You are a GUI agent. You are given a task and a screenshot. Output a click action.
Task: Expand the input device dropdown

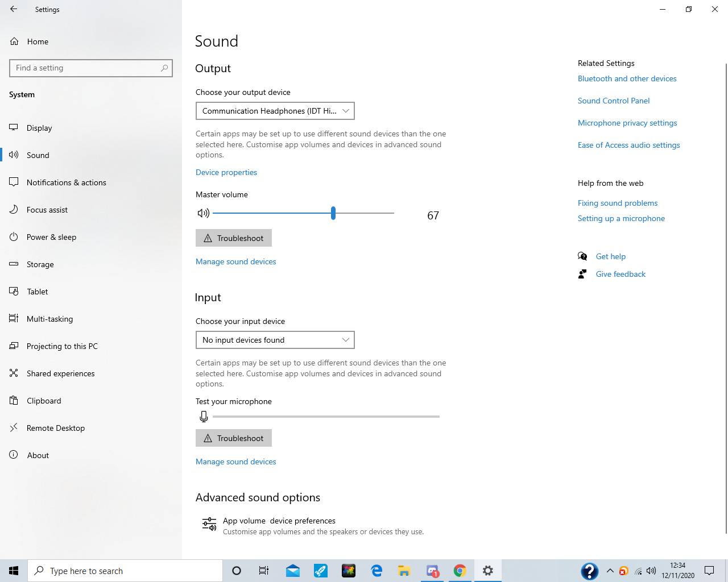coord(275,340)
